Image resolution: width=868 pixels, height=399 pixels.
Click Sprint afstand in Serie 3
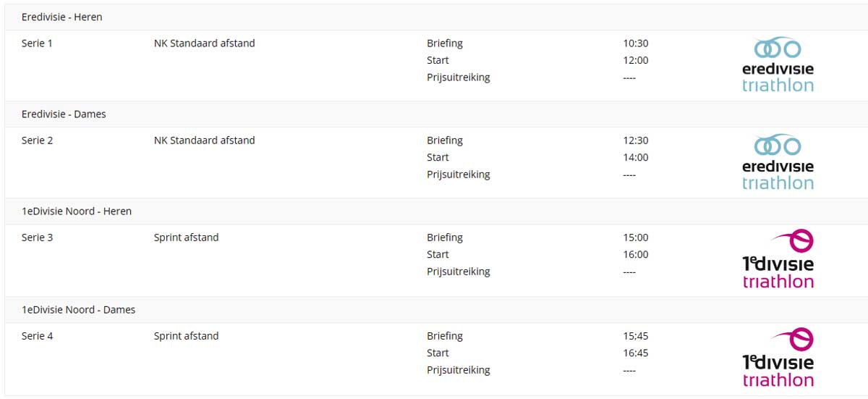[186, 238]
